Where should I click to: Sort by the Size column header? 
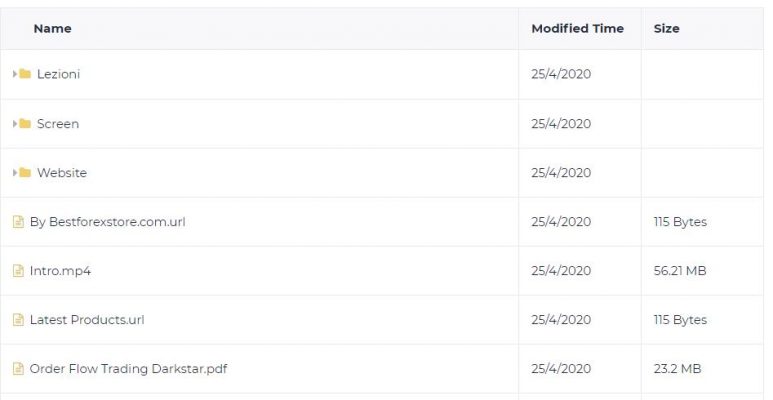[x=667, y=29]
